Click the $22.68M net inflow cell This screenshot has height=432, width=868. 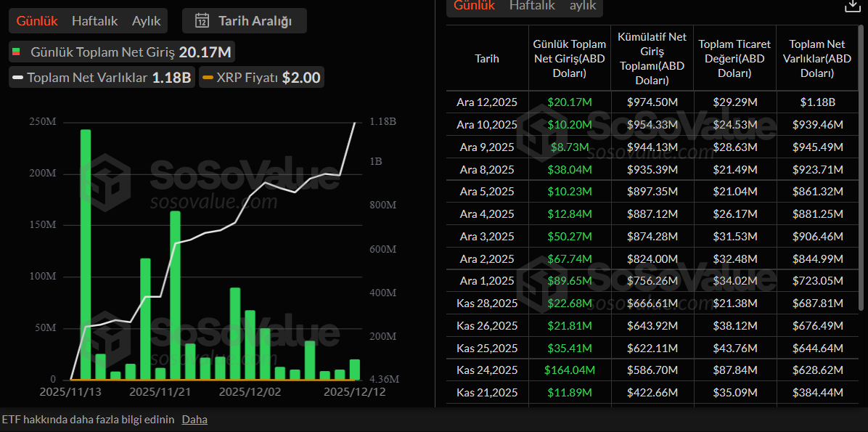570,303
